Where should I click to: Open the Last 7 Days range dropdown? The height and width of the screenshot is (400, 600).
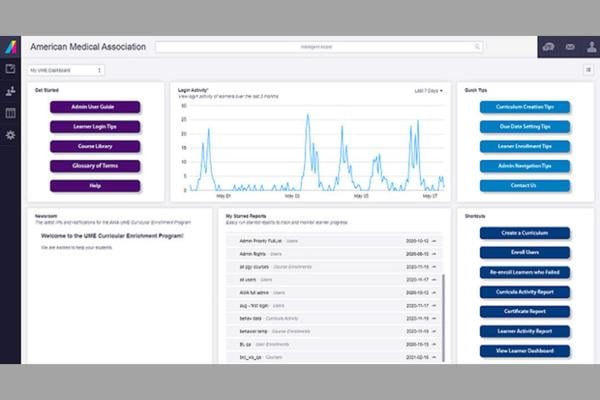(x=429, y=91)
